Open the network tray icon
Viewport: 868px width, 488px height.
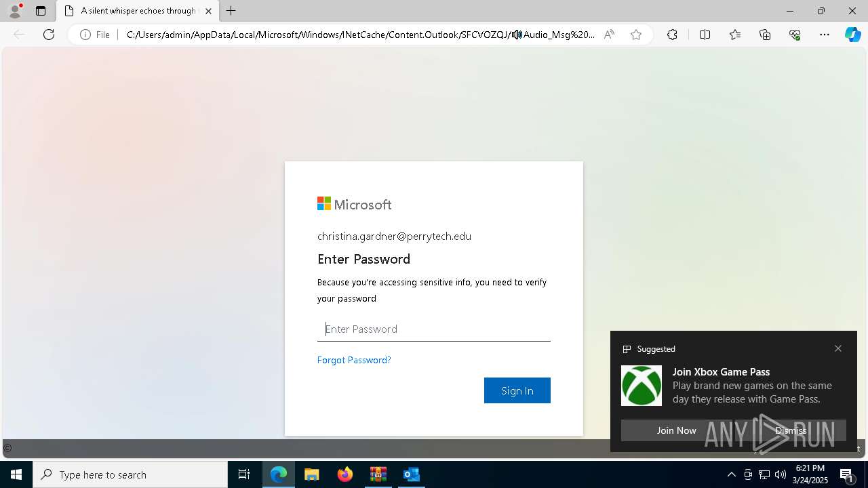tap(764, 474)
